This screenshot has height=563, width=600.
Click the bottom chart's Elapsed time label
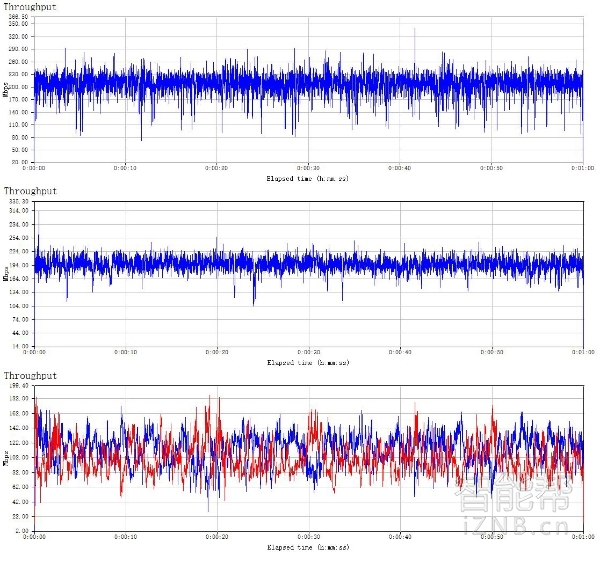[308, 547]
